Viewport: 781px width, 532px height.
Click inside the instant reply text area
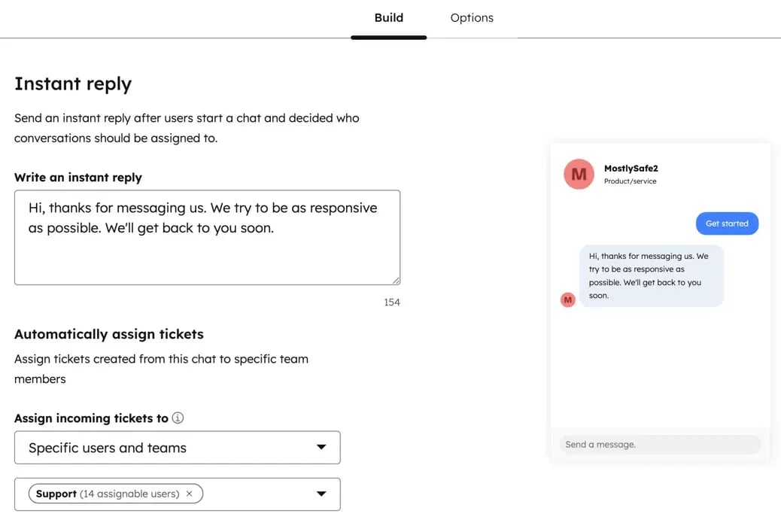pyautogui.click(x=207, y=237)
